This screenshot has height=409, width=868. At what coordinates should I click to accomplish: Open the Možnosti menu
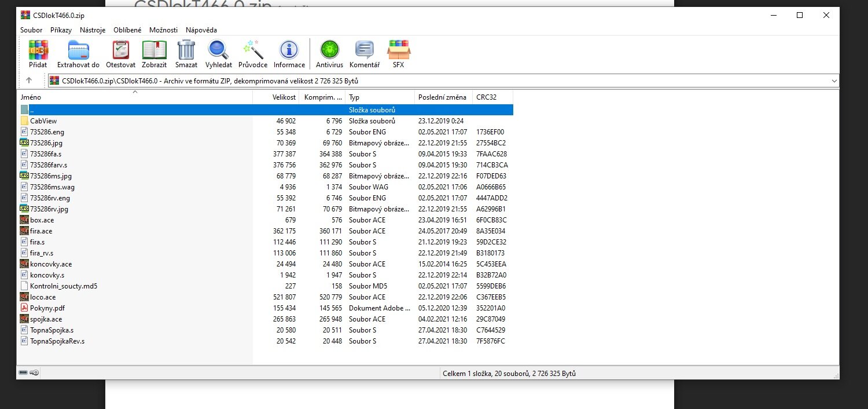point(163,30)
